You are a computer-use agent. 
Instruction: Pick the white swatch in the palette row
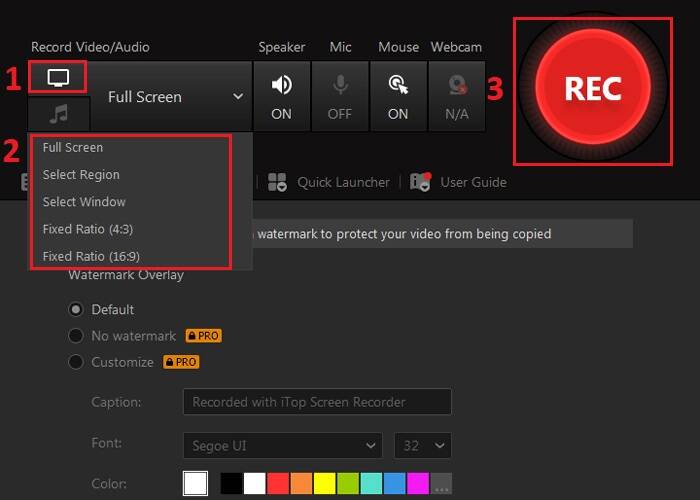[x=254, y=483]
